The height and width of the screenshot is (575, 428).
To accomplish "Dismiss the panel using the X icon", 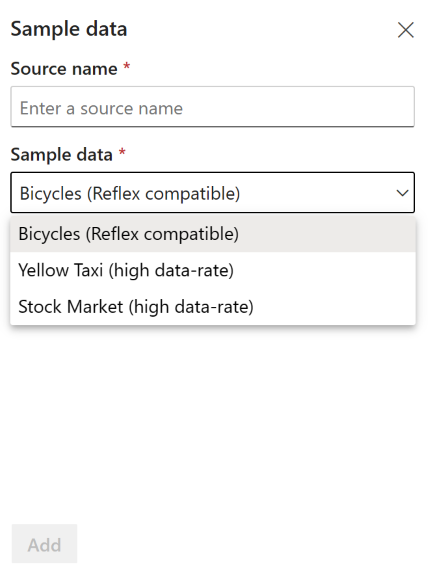I will pos(405,30).
